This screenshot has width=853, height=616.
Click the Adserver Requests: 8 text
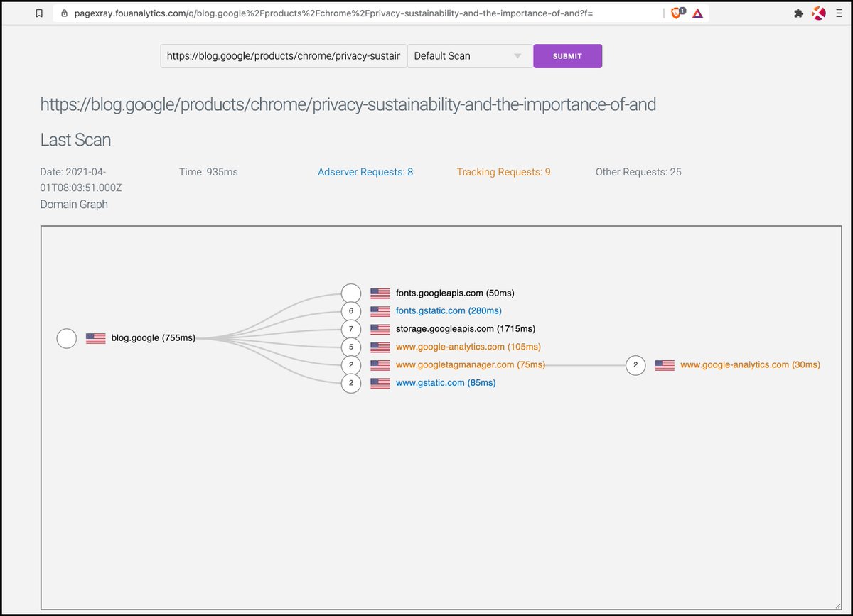(365, 172)
